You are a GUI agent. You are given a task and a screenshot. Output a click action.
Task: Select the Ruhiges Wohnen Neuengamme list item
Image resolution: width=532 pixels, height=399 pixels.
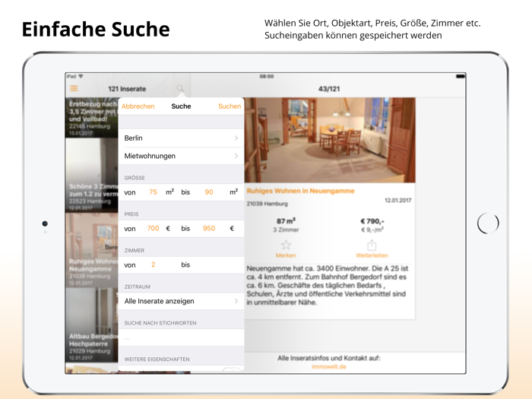(92, 250)
